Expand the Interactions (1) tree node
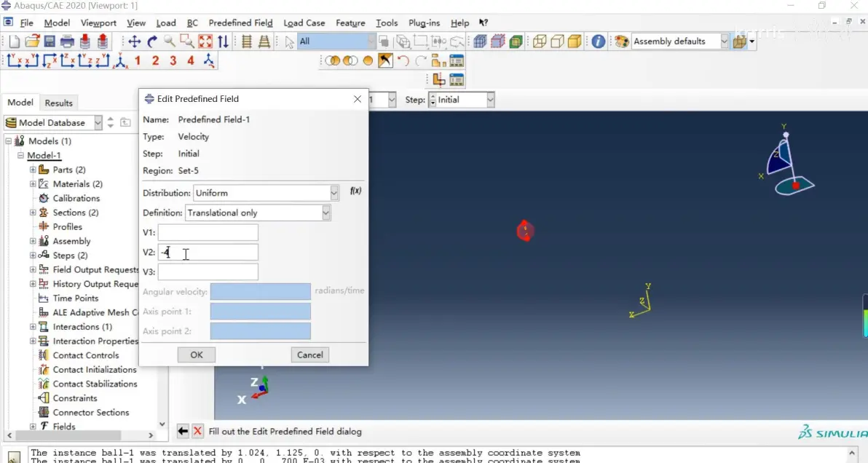 pos(33,327)
